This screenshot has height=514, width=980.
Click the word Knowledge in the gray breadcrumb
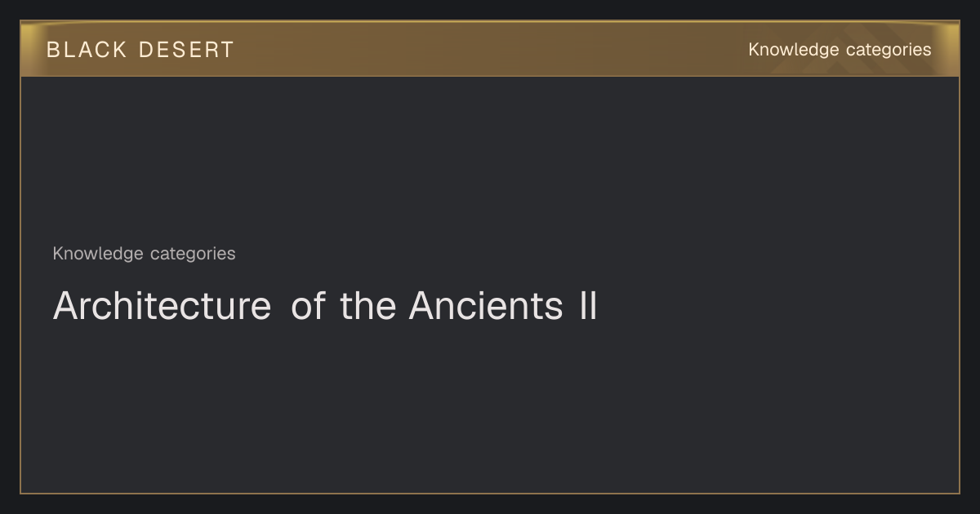tap(98, 254)
